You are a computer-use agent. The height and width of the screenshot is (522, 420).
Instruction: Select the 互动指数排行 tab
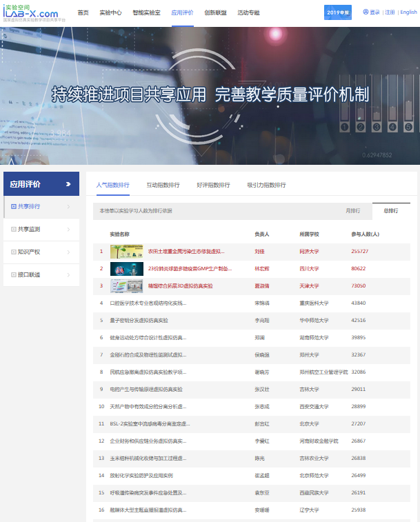163,185
